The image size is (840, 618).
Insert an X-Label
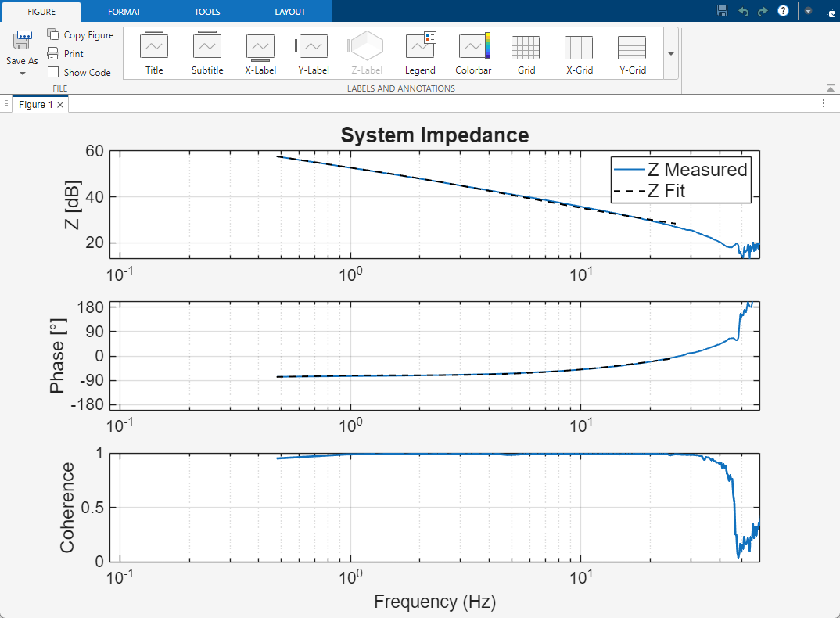260,53
